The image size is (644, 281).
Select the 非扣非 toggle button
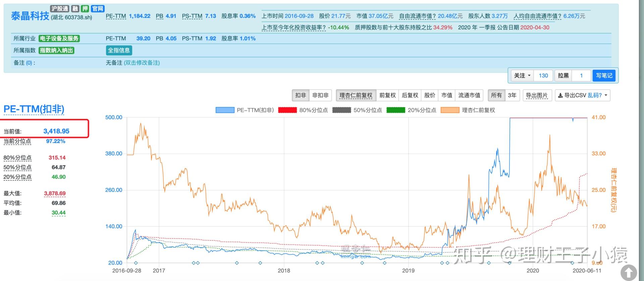click(320, 95)
